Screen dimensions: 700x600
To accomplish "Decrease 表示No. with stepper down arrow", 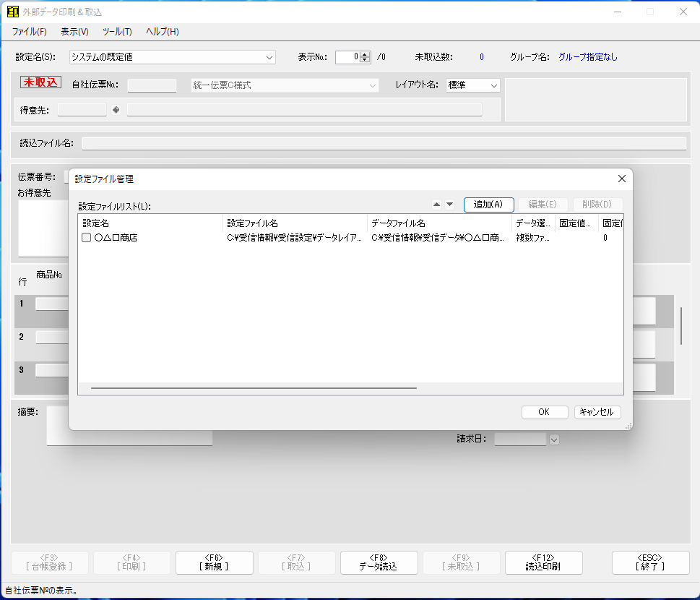I will [366, 60].
